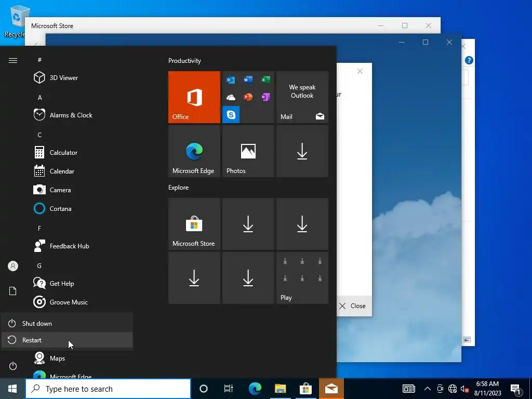
Task: Open the clock showing 6:58 AM
Action: pos(487,389)
